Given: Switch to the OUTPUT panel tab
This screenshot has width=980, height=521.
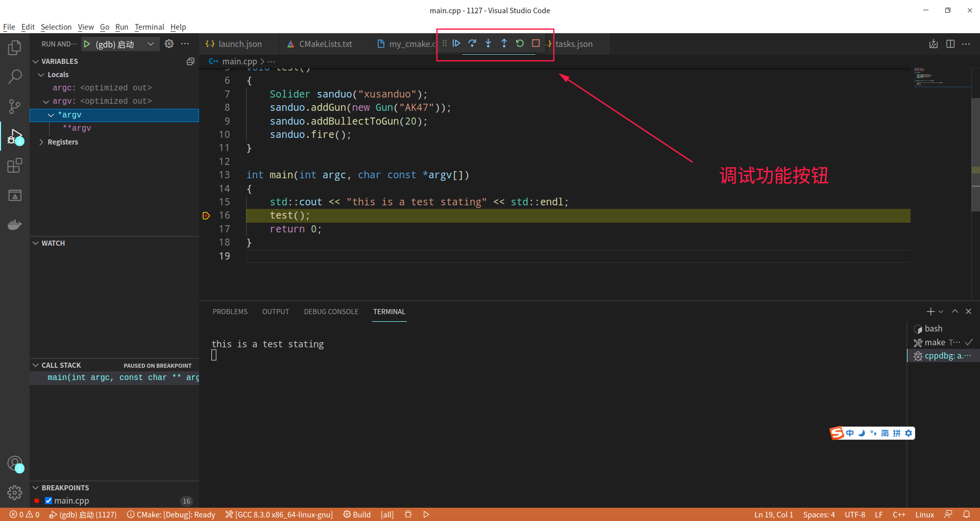Looking at the screenshot, I should coord(276,312).
